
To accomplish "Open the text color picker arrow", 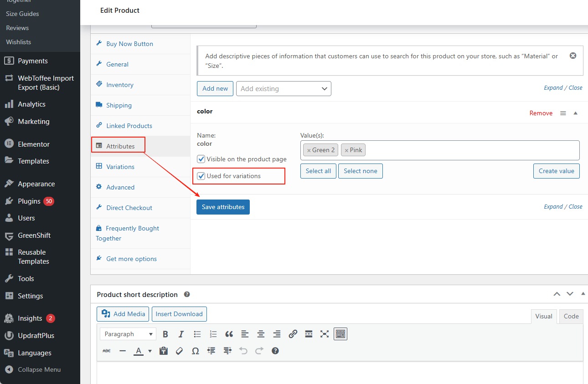I will point(150,351).
